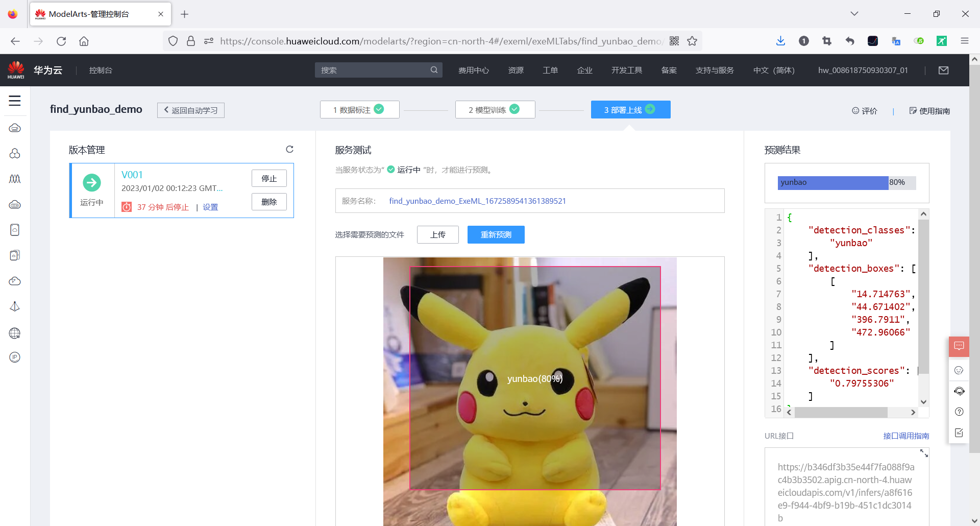Viewport: 980px width, 526px height.
Task: Click the survey pencil icon on right edge
Action: coord(959,432)
